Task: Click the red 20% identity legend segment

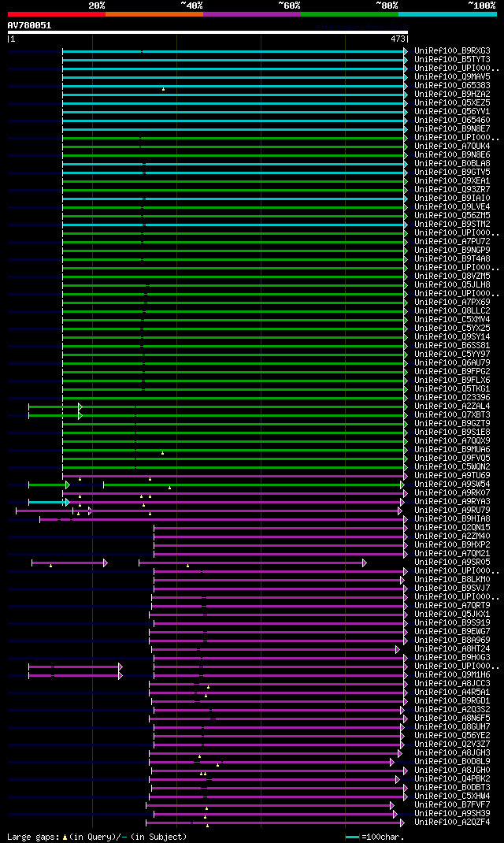Action: pyautogui.click(x=57, y=14)
